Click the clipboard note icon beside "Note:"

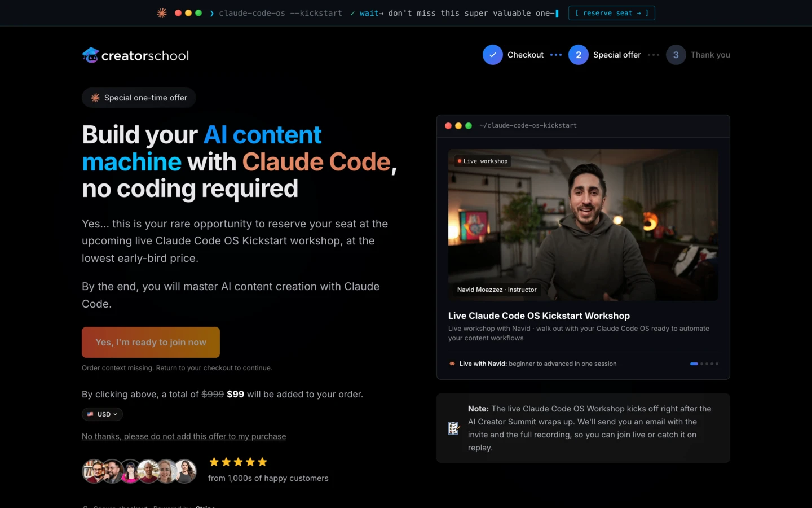pos(453,428)
